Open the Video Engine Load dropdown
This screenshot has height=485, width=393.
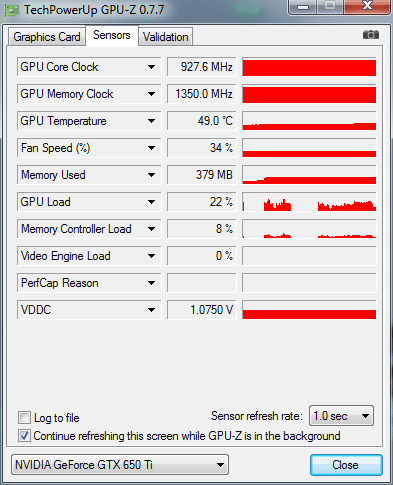pyautogui.click(x=151, y=256)
